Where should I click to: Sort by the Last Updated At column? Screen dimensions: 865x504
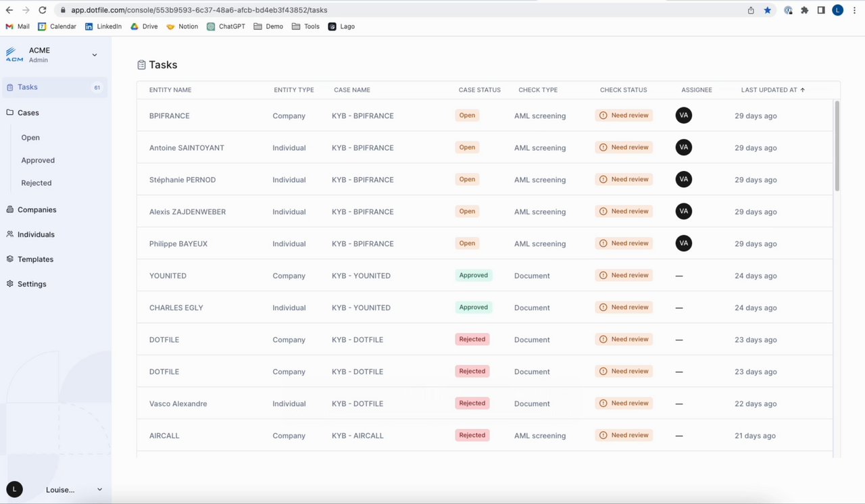tap(772, 90)
